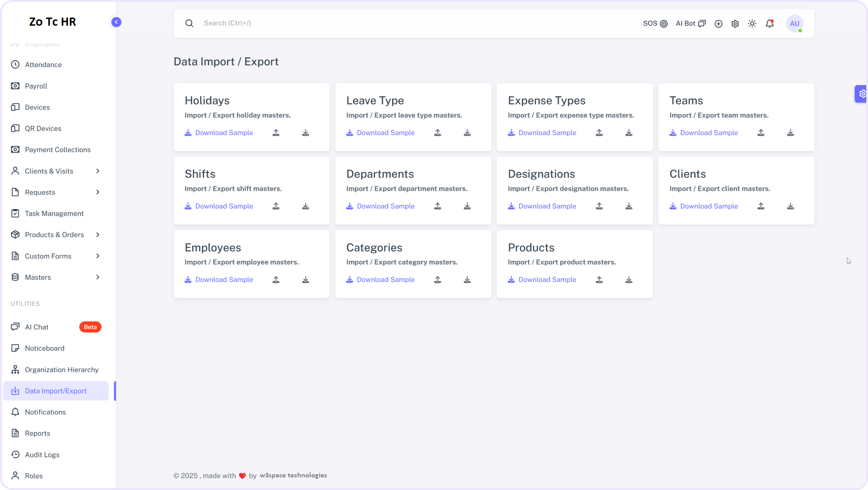
Task: Open the AI Bot chat button
Action: tap(691, 23)
